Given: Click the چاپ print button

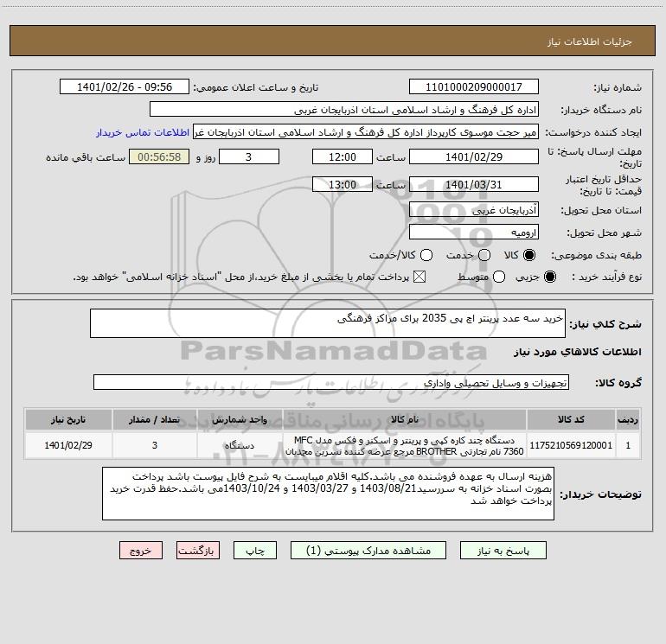Looking at the screenshot, I should 255,551.
